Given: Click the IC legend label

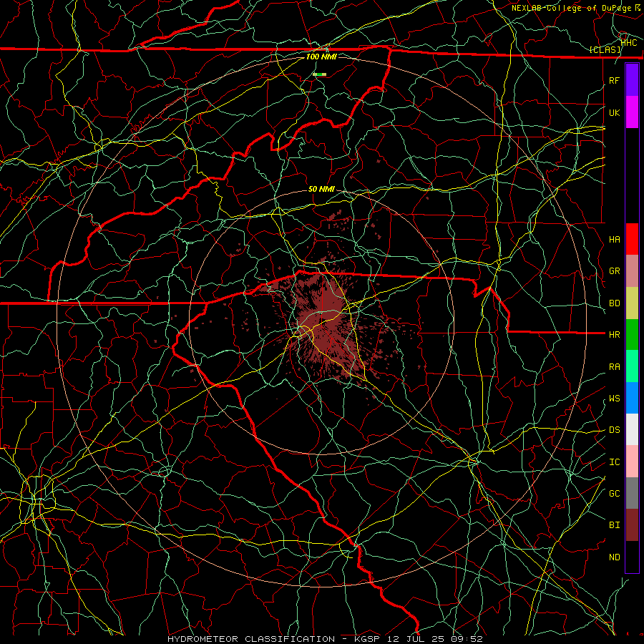Looking at the screenshot, I should point(615,462).
